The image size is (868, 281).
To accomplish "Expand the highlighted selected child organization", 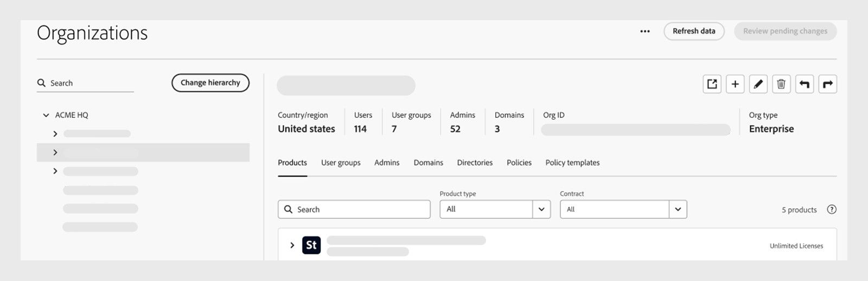I will pos(55,152).
